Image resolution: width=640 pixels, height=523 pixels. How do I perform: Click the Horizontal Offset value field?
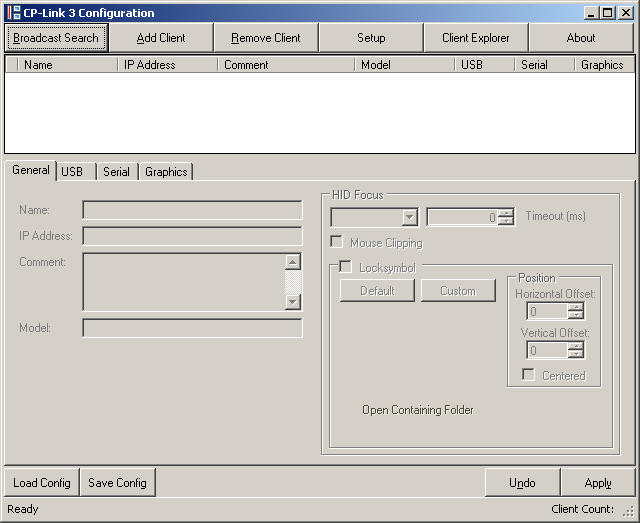coord(547,312)
